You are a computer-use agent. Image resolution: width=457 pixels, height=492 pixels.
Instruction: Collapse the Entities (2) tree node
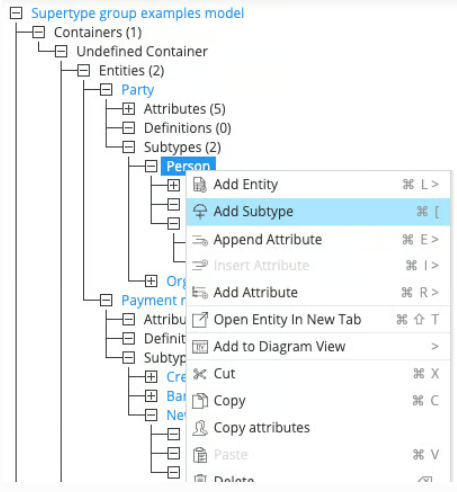83,71
